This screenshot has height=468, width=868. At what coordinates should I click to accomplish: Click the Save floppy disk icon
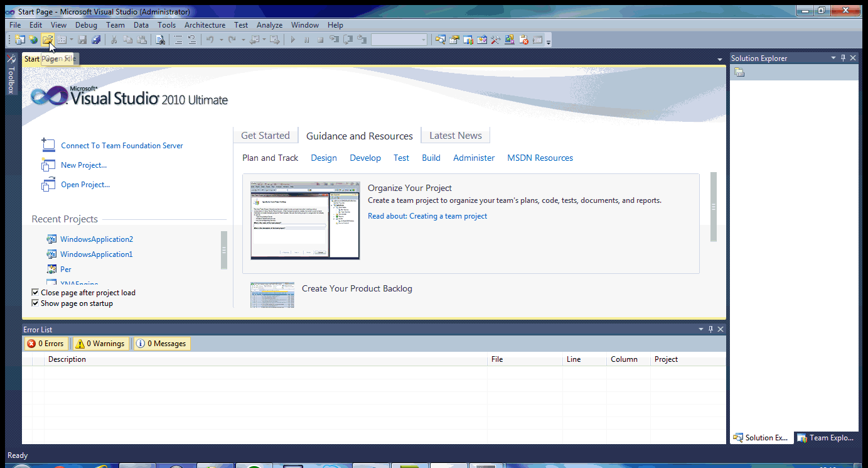82,40
